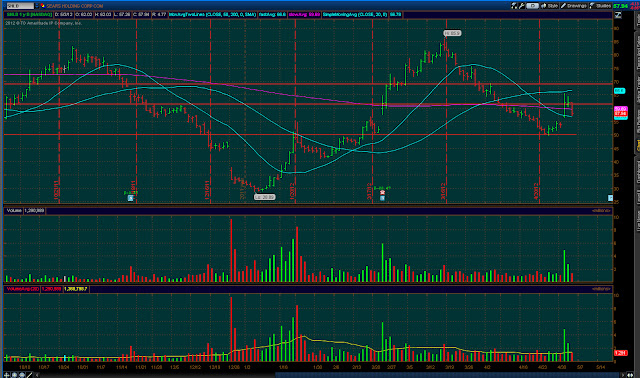Click the open price O: 60.03 readout

tap(84, 14)
